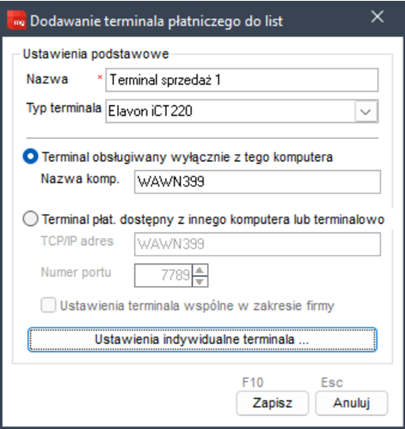Choose radio Terminal płat. dostępny z innego komputera
405x429 pixels.
(x=30, y=219)
